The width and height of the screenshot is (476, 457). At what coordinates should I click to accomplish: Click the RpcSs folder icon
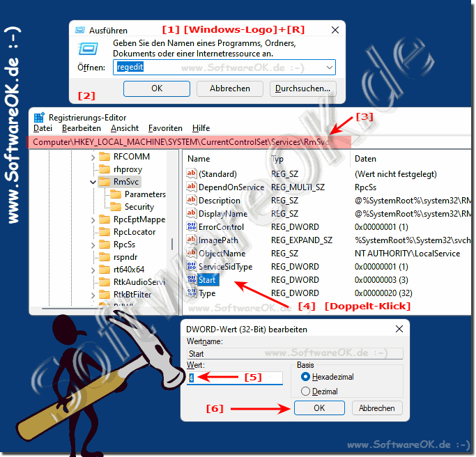[105, 245]
